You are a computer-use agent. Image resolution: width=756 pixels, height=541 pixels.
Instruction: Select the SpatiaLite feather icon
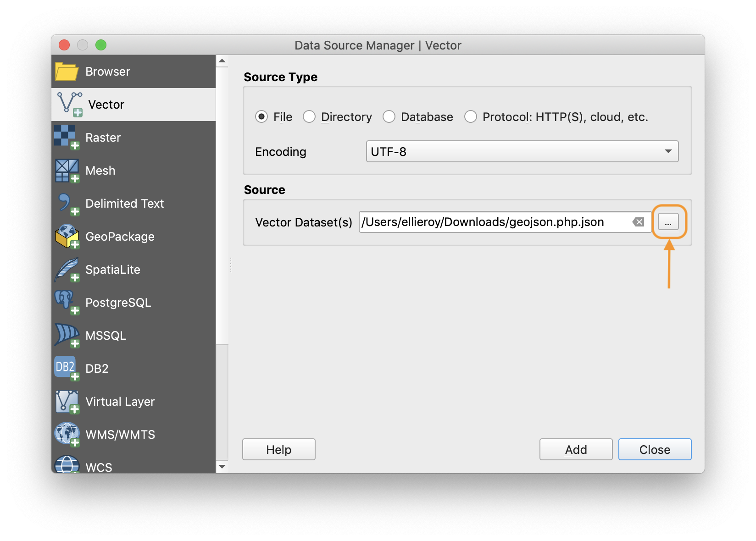(x=67, y=269)
